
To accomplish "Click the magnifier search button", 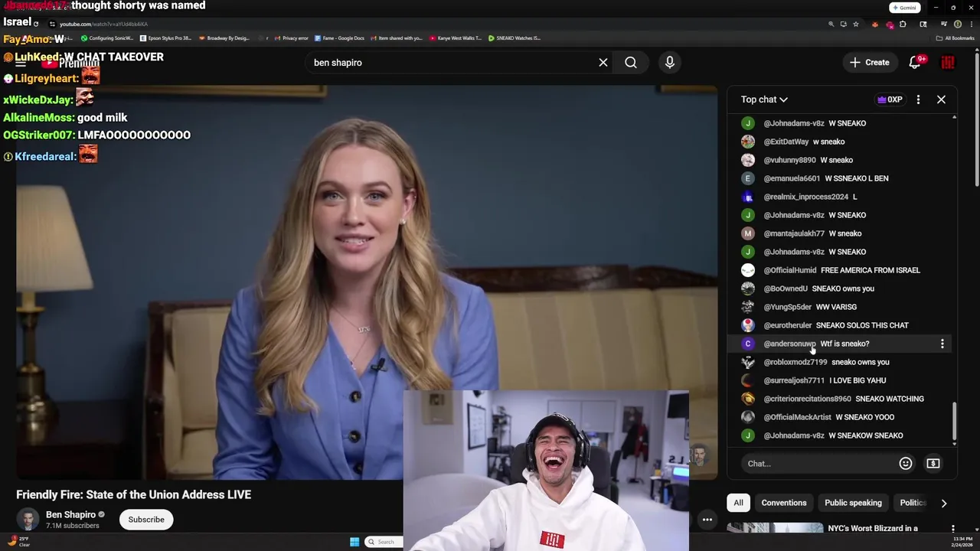I will [x=631, y=63].
